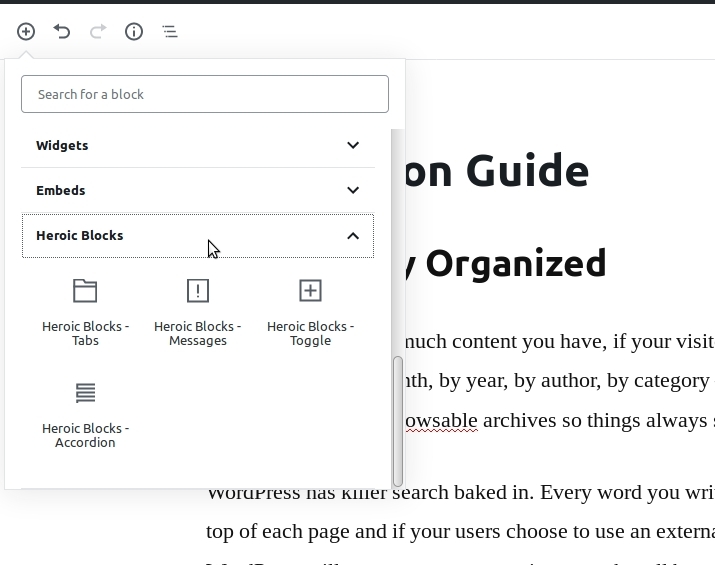Undo the last change
This screenshot has width=715, height=565.
[62, 31]
